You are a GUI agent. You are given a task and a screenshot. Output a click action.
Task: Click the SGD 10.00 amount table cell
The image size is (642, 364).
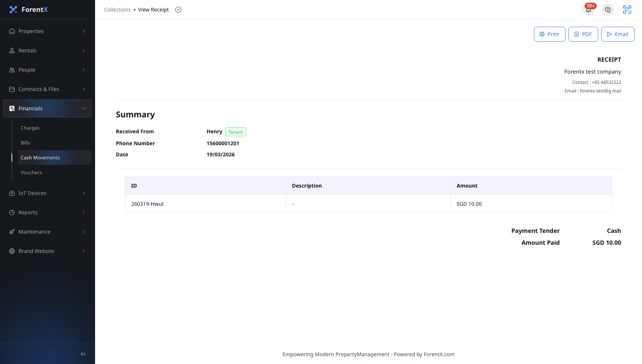pyautogui.click(x=531, y=204)
